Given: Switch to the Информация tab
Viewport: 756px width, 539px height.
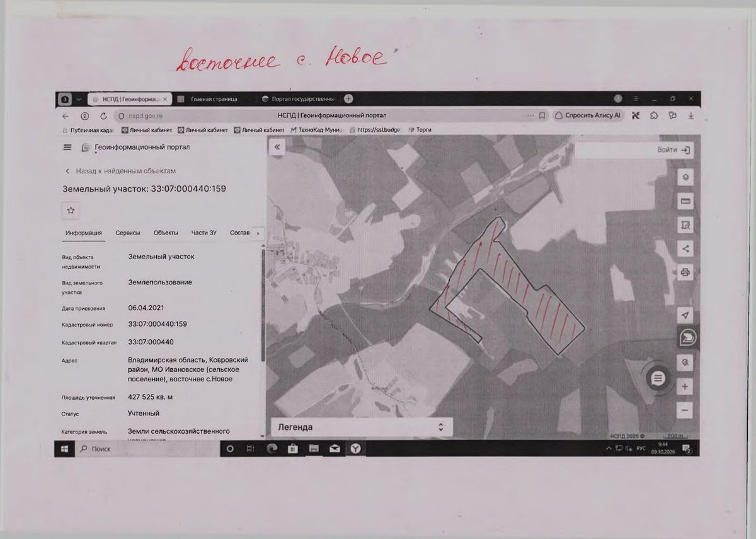Looking at the screenshot, I should pos(84,233).
